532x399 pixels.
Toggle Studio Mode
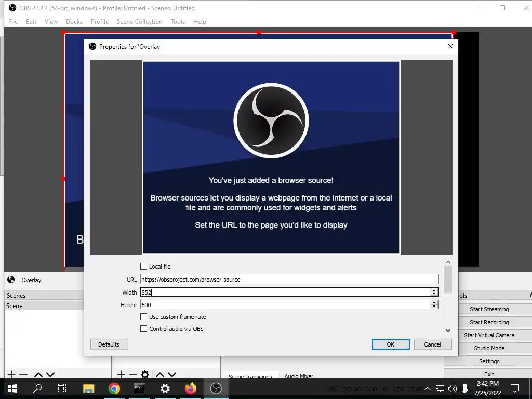(x=489, y=348)
